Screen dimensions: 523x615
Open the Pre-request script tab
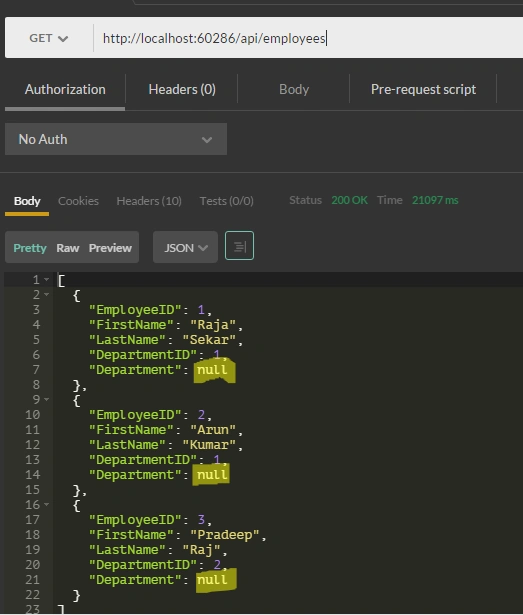pos(423,89)
